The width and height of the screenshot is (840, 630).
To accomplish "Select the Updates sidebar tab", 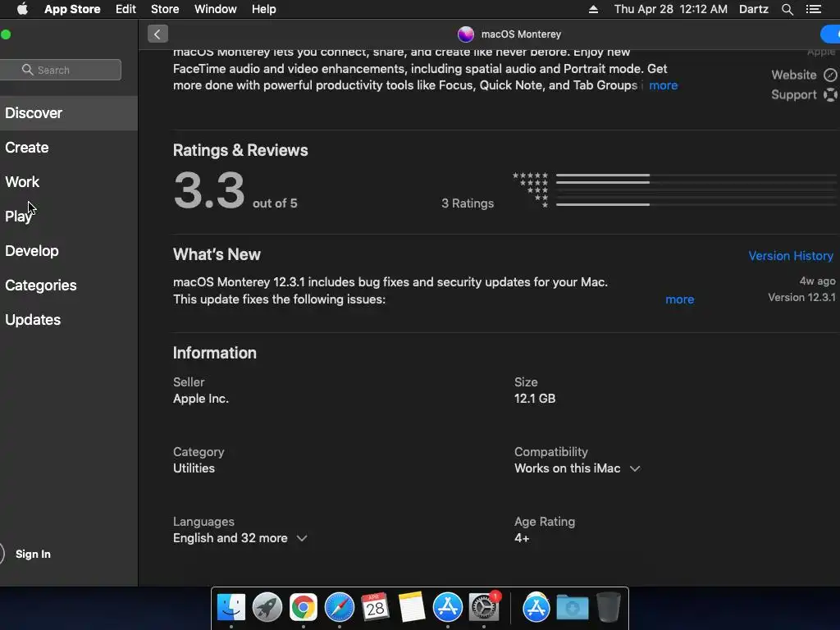I will [x=69, y=320].
